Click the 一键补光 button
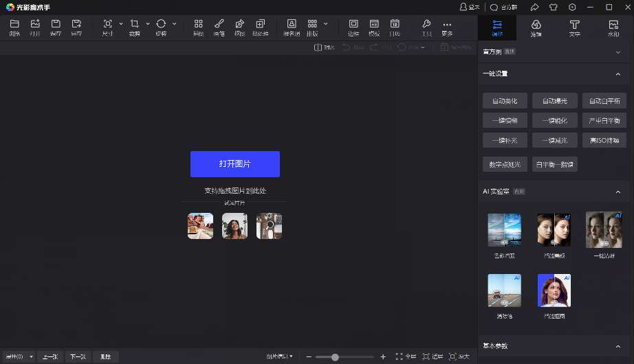The height and width of the screenshot is (364, 634). 505,140
